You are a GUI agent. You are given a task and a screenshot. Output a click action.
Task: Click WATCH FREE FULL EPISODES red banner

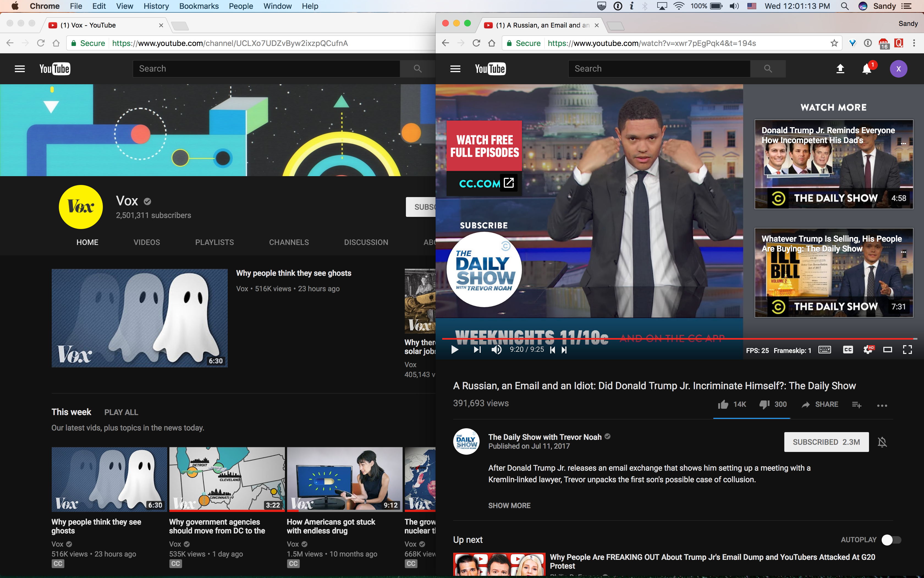tap(484, 146)
